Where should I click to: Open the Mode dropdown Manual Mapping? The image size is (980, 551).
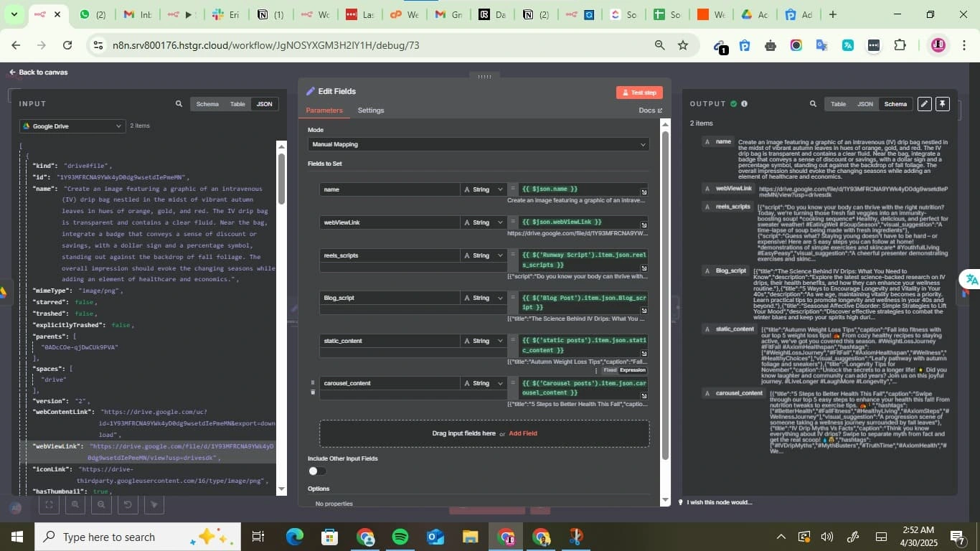click(479, 144)
